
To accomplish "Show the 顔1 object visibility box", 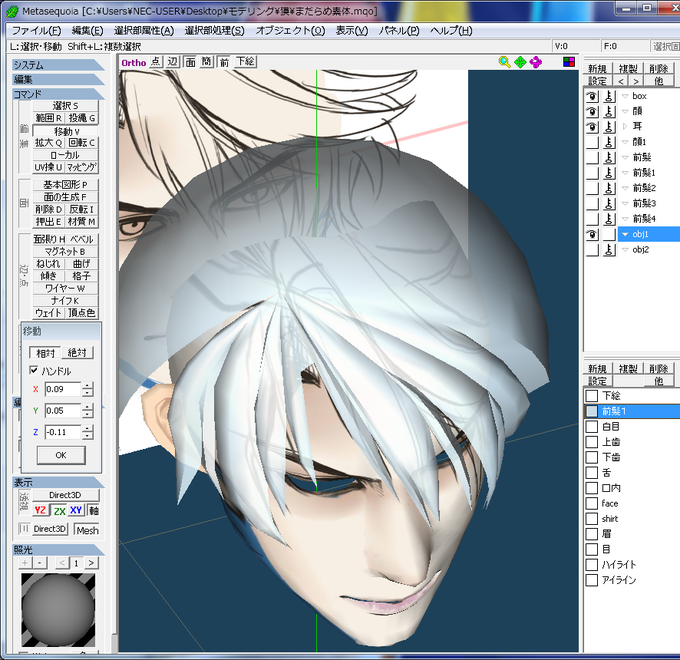I will (x=592, y=142).
